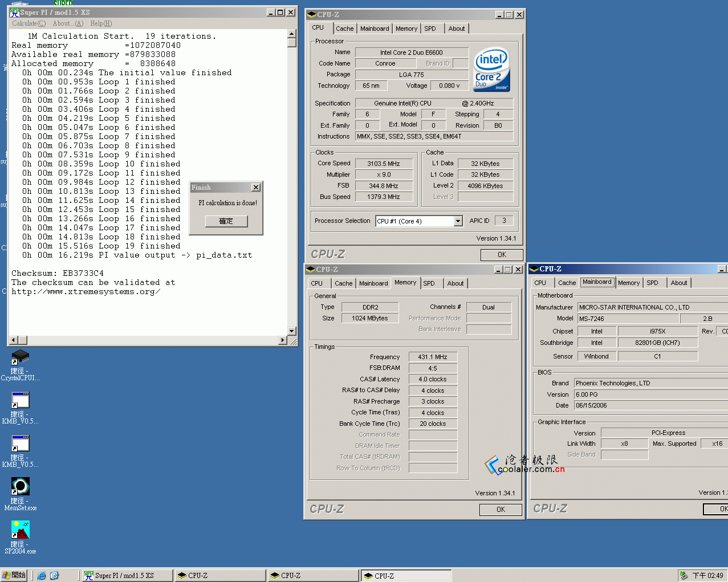
Task: Click the Intel Core 2 Duo logo
Action: click(x=491, y=70)
